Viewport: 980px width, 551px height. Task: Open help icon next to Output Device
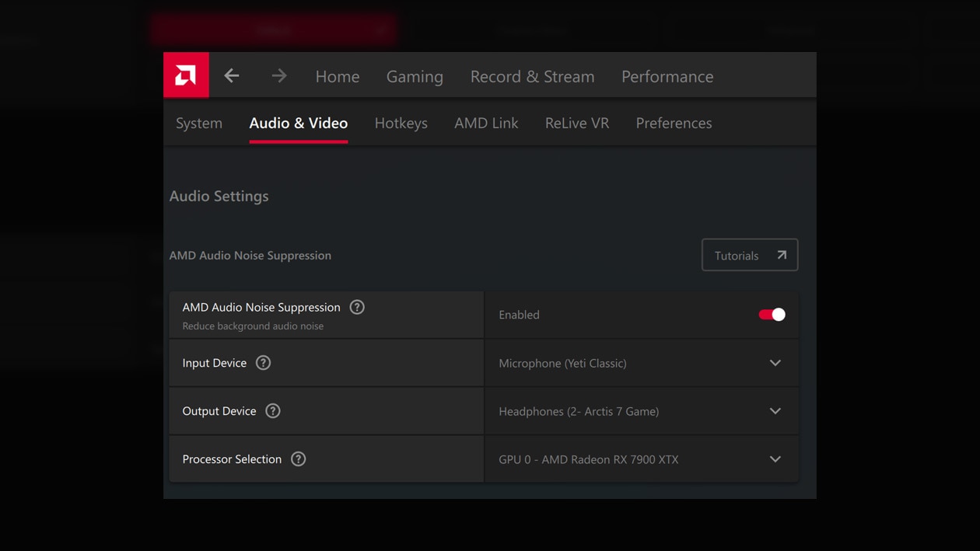coord(272,411)
